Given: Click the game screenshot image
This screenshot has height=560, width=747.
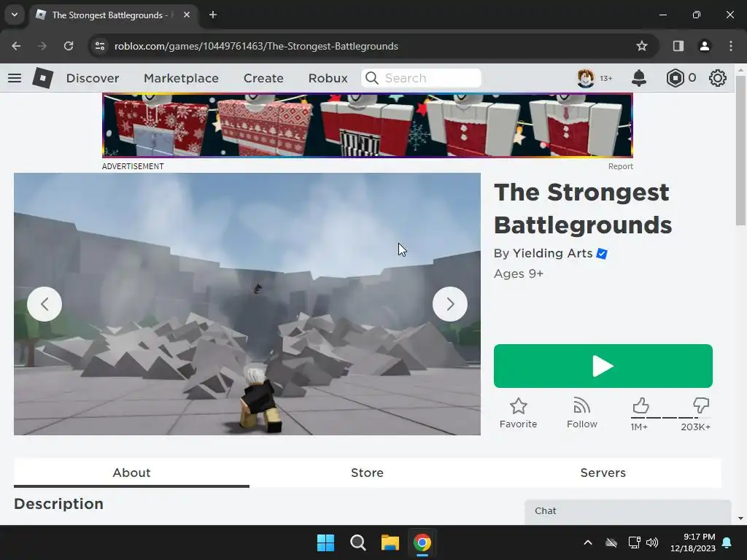Looking at the screenshot, I should point(247,304).
